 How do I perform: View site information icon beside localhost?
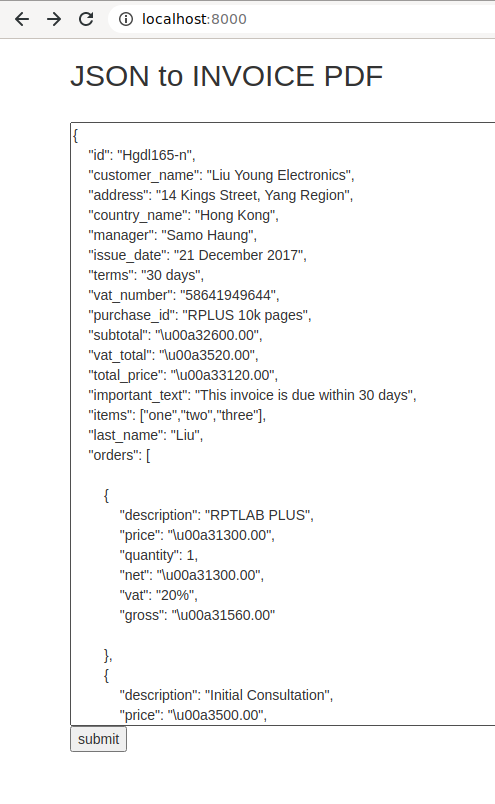tap(126, 19)
